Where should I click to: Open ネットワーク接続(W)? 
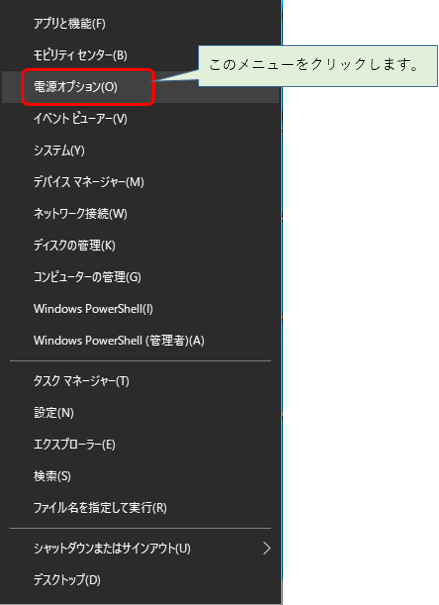[140, 214]
